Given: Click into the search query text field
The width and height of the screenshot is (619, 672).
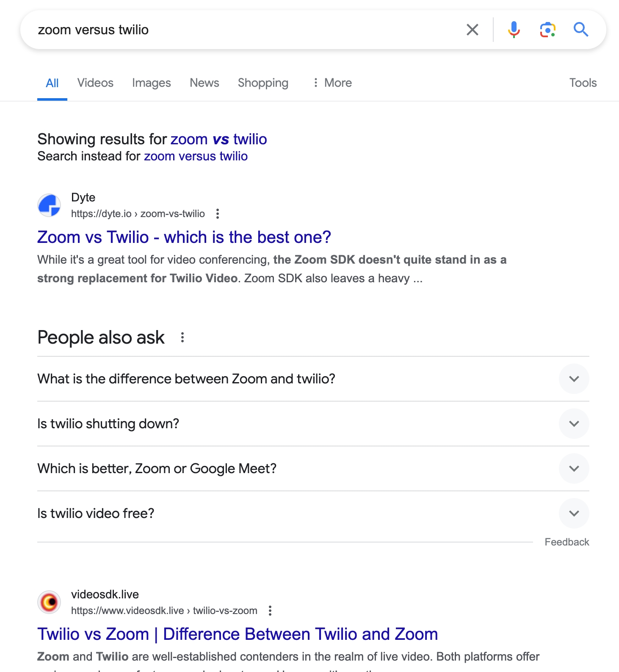Looking at the screenshot, I should pyautogui.click(x=246, y=30).
